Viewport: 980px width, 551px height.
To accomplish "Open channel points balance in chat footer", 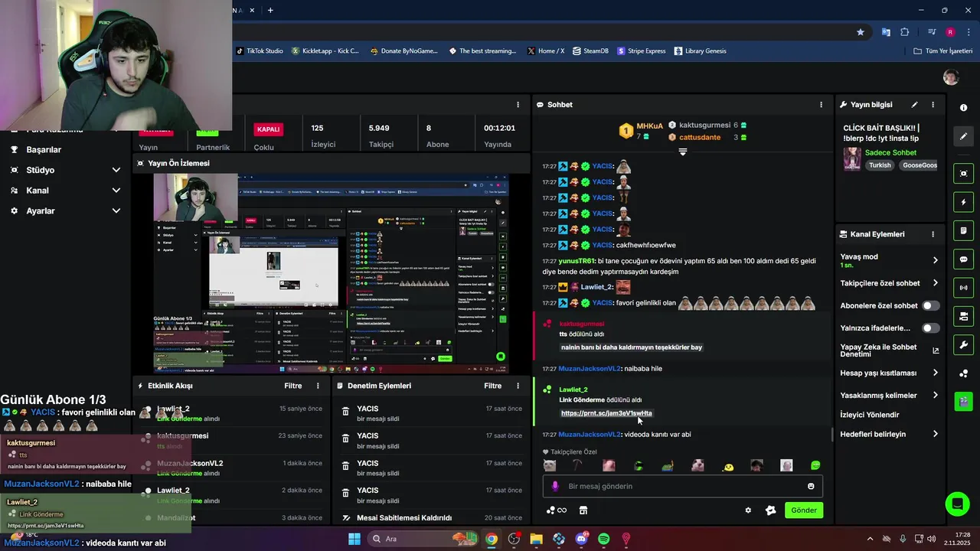I will pos(556,510).
